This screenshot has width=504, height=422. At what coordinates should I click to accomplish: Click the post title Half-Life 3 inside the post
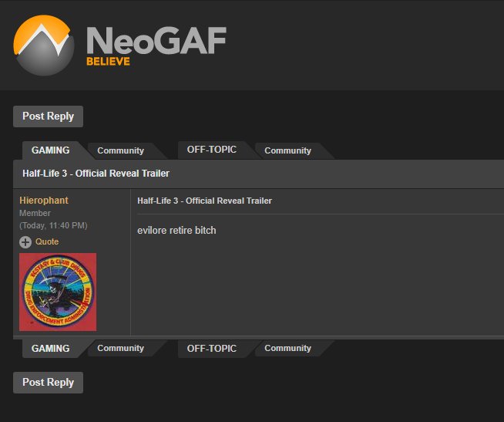204,201
